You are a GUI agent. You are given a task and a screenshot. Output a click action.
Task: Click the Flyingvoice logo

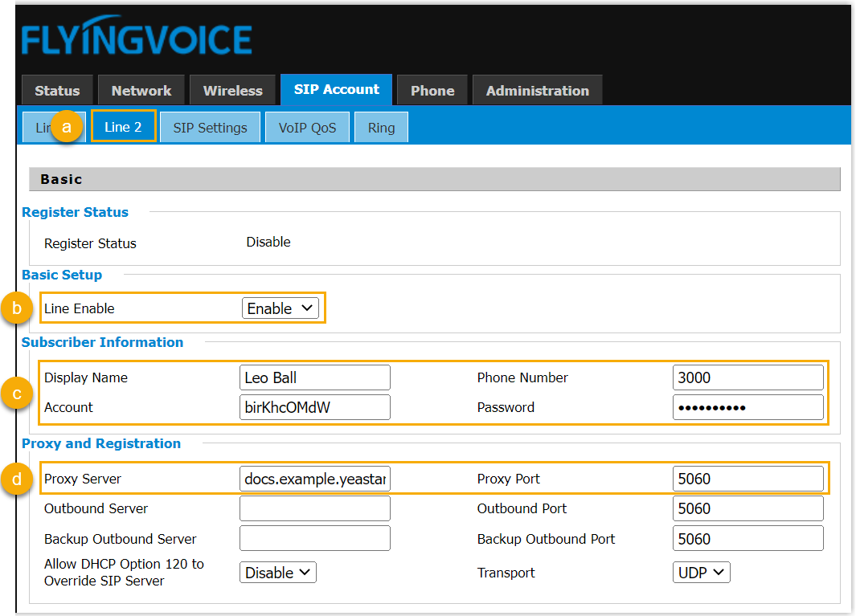click(137, 39)
